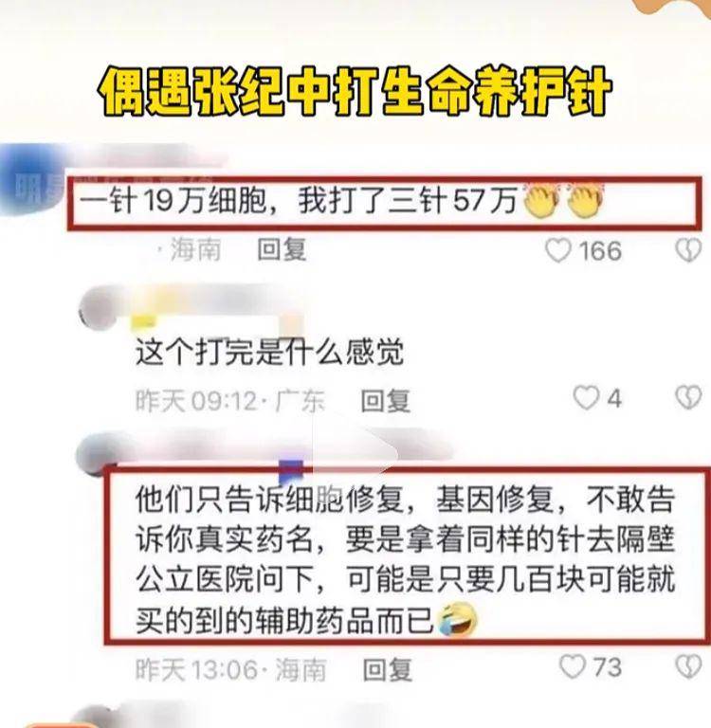The height and width of the screenshot is (728, 711).
Task: Reply to the 13:06 海南 comment
Action: pyautogui.click(x=387, y=669)
